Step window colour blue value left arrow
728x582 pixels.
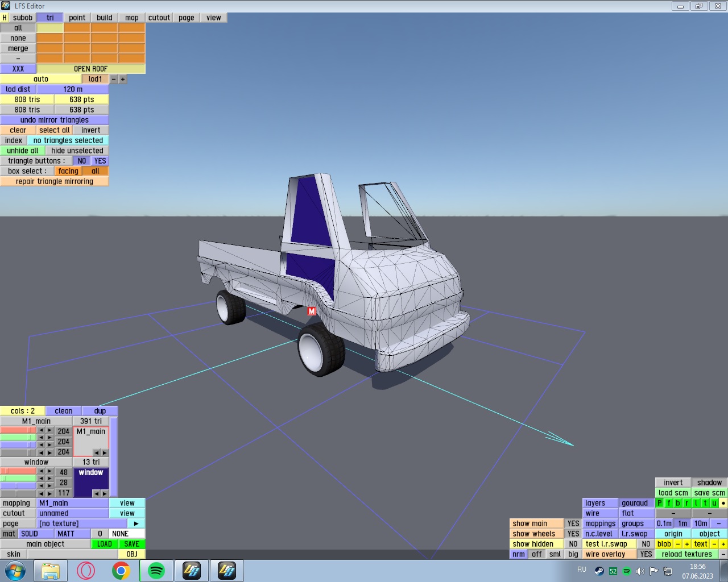click(x=41, y=486)
